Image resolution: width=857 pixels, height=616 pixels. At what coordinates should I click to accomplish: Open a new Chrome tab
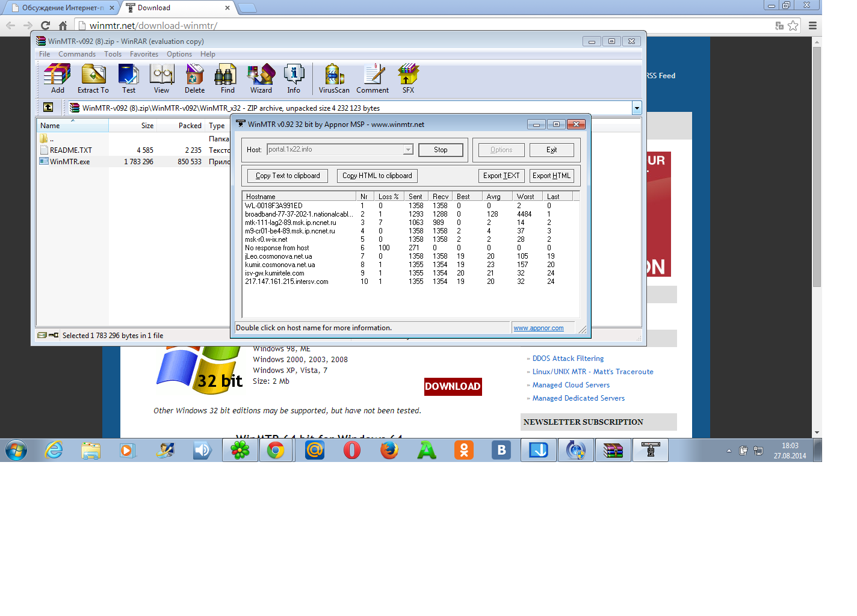(x=247, y=8)
